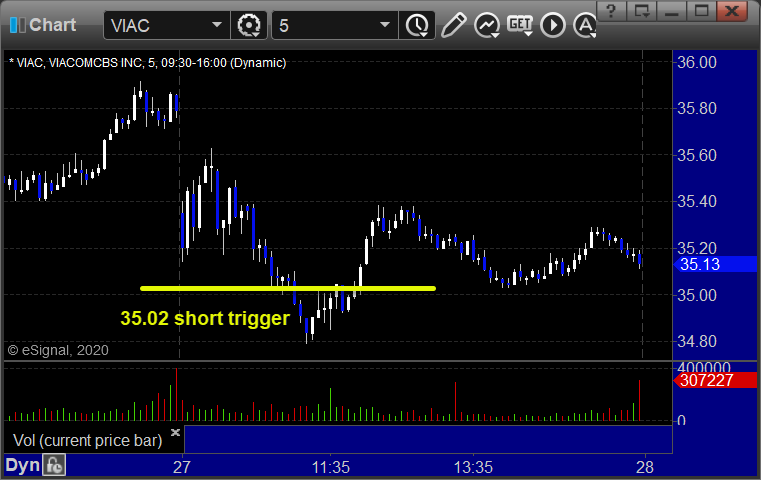761x480 pixels.
Task: Expand the 5 interval dropdown
Action: [x=384, y=25]
